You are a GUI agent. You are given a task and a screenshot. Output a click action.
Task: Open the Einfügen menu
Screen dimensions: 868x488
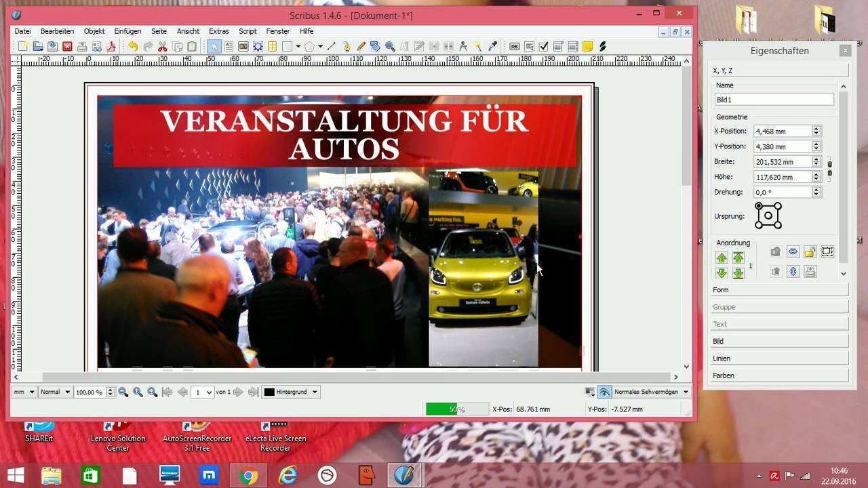(127, 31)
